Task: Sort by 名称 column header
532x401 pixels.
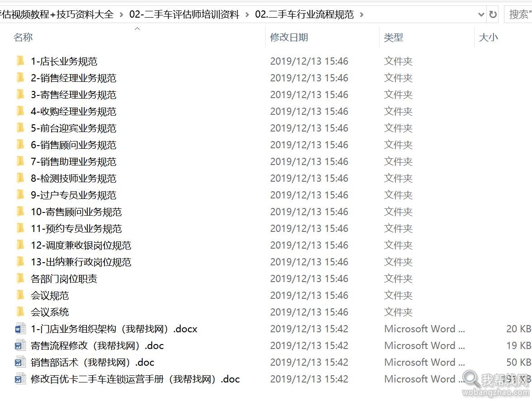Action: tap(23, 37)
